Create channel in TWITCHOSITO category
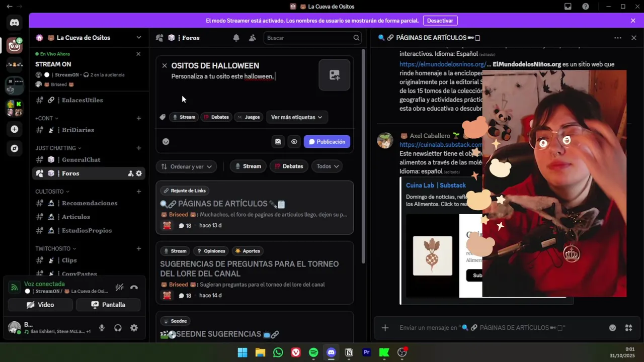644x362 pixels. click(x=139, y=249)
